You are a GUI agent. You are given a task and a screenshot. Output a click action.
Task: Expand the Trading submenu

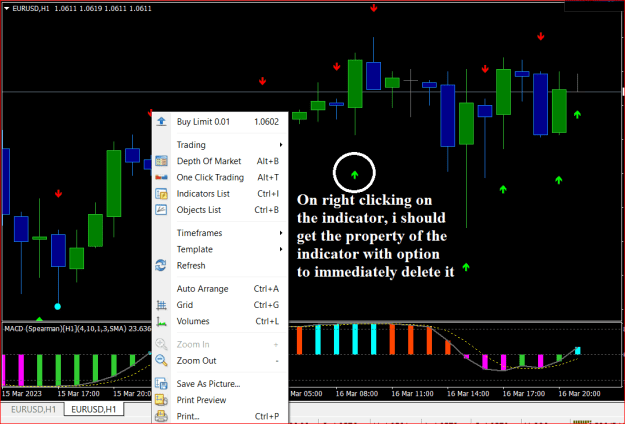220,145
